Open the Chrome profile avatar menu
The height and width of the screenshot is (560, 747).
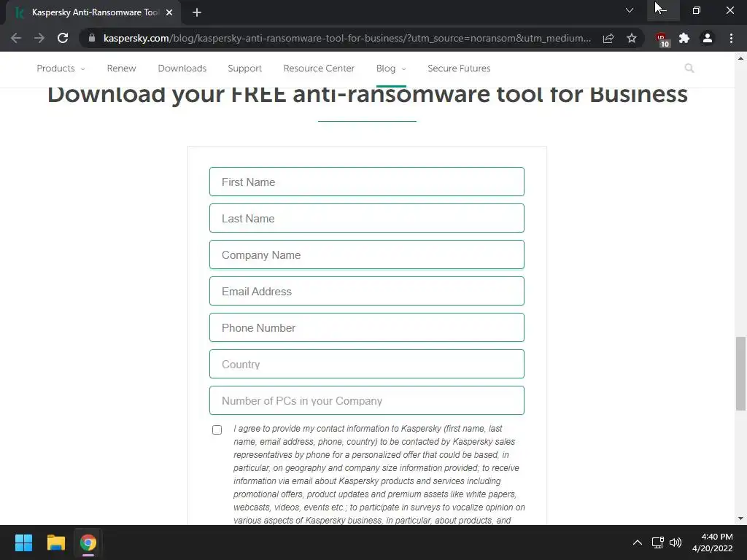(x=708, y=38)
